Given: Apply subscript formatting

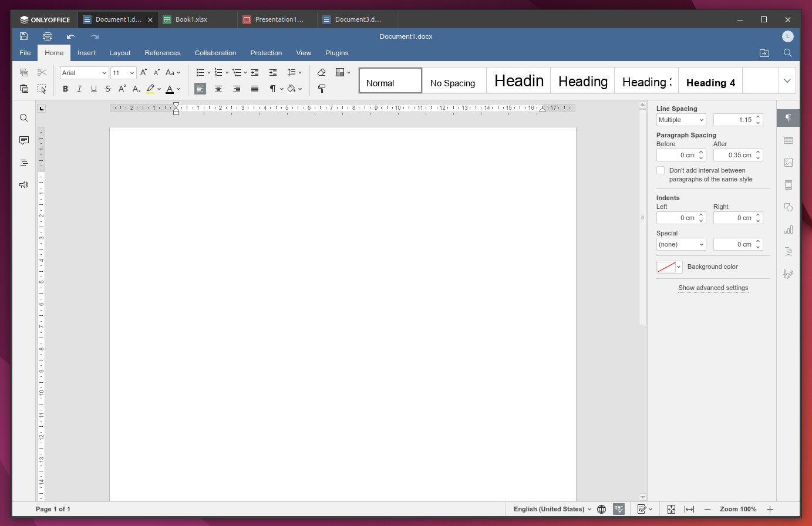Looking at the screenshot, I should click(136, 89).
